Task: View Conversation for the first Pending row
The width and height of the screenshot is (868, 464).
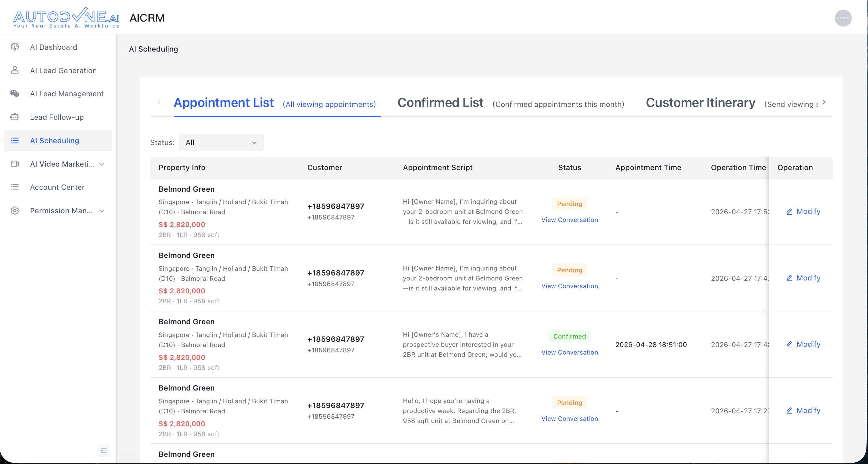Action: (x=570, y=219)
